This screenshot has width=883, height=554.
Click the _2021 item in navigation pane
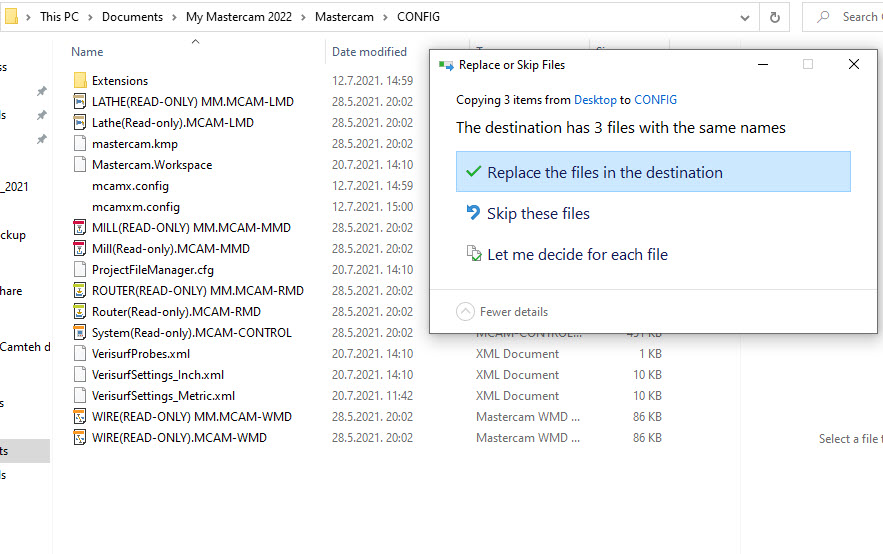[14, 186]
